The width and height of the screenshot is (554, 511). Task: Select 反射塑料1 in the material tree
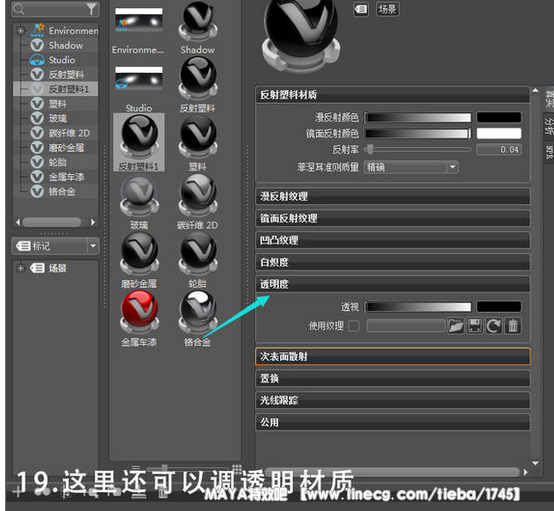(x=69, y=89)
